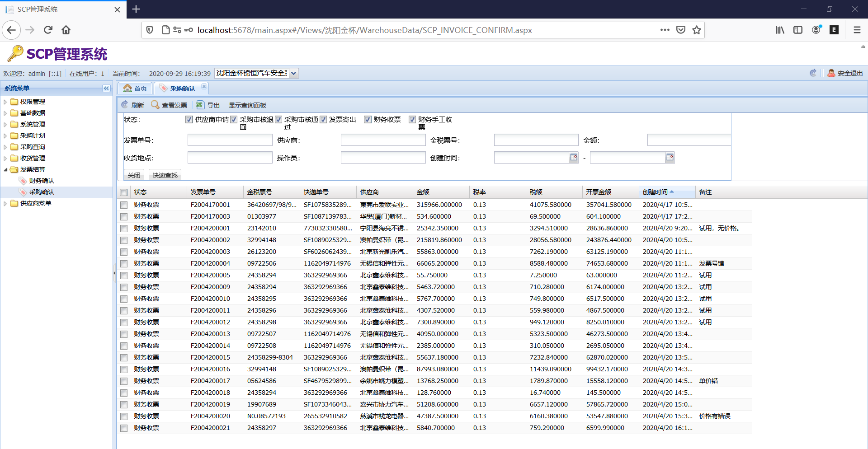Open 财务确认 in the sidebar menu
This screenshot has width=868, height=449.
(42, 181)
